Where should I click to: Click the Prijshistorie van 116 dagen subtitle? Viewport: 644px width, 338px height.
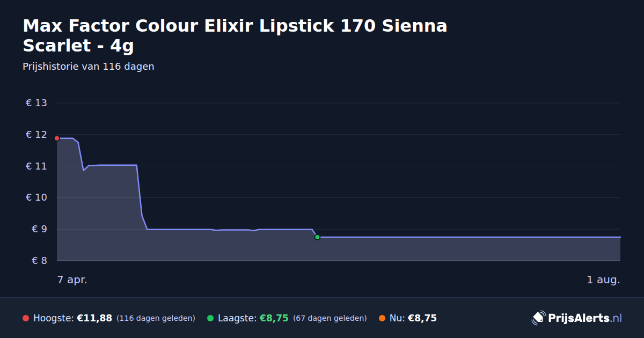(x=89, y=67)
